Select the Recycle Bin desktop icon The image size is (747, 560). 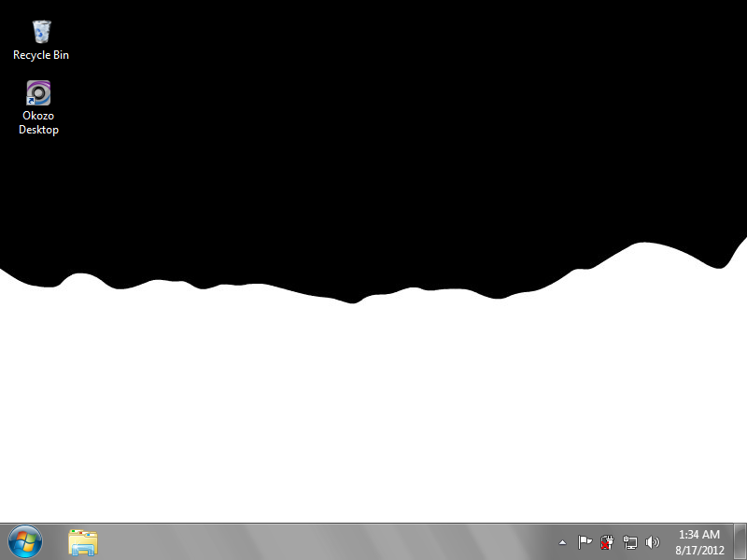click(41, 32)
